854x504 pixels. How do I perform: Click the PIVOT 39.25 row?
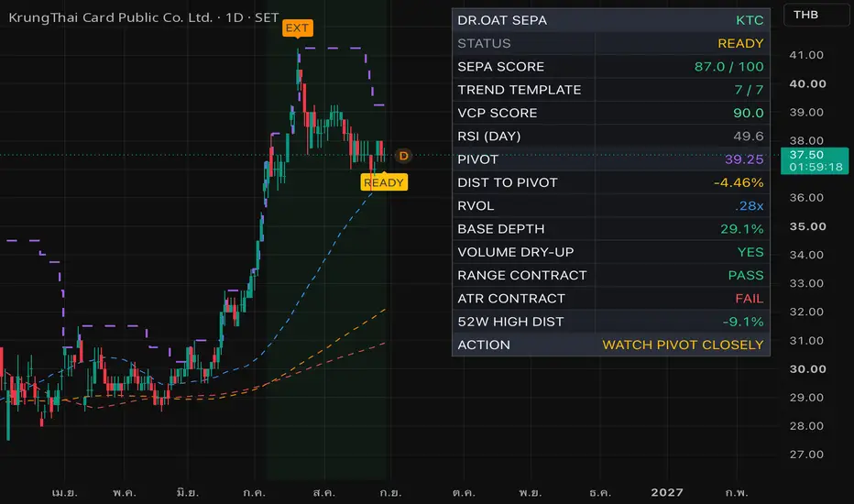610,159
